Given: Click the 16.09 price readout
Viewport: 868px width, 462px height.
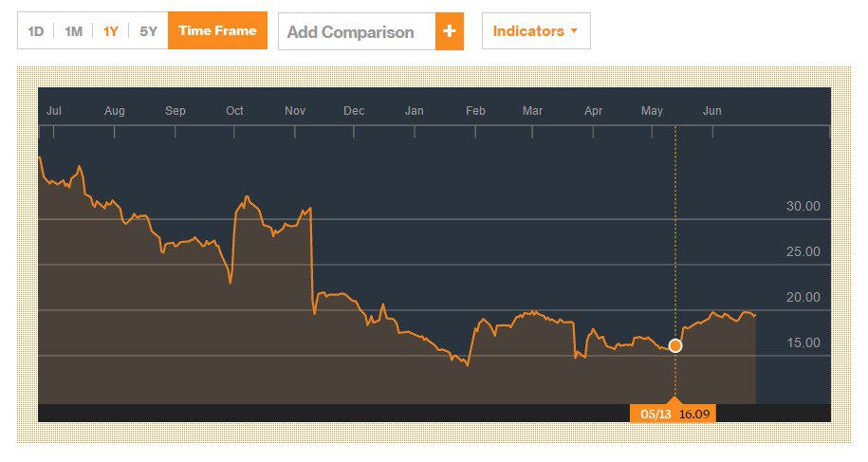Looking at the screenshot, I should click(694, 414).
